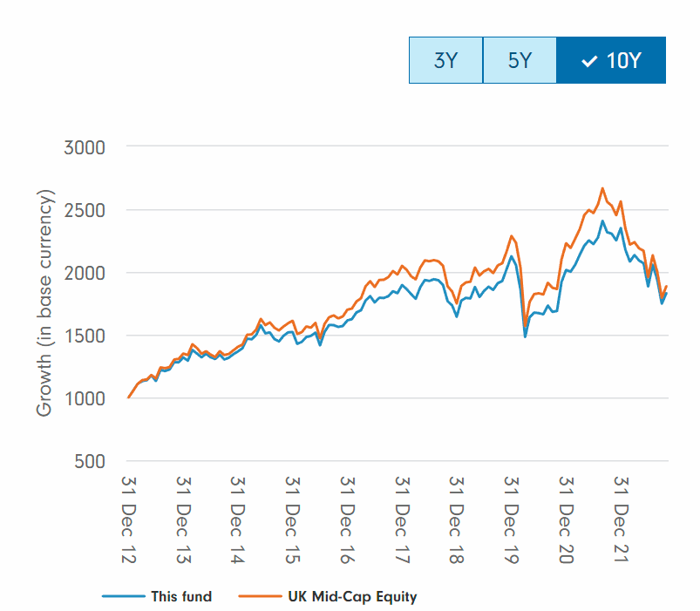Viewport: 700px width, 611px height.
Task: Click the 31 Dec 12 axis label
Action: (128, 520)
